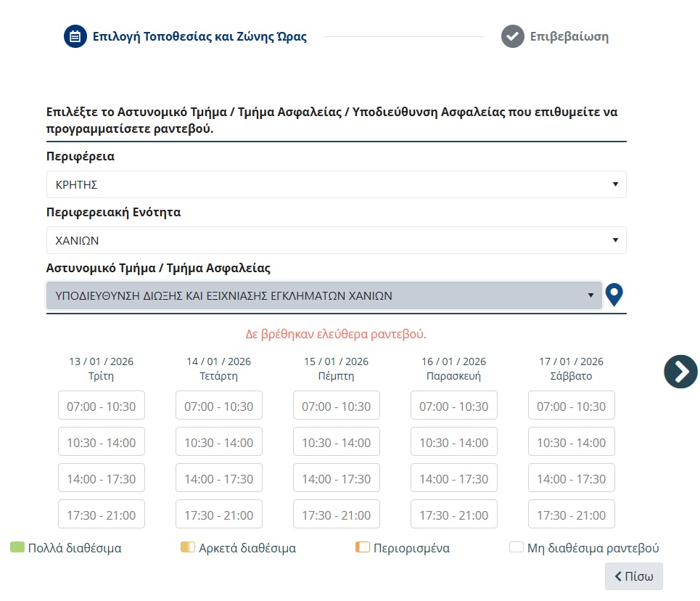The width and height of the screenshot is (700, 601).
Task: Click the green Πολλά διαθέσιμα legend swatch
Action: point(18,547)
